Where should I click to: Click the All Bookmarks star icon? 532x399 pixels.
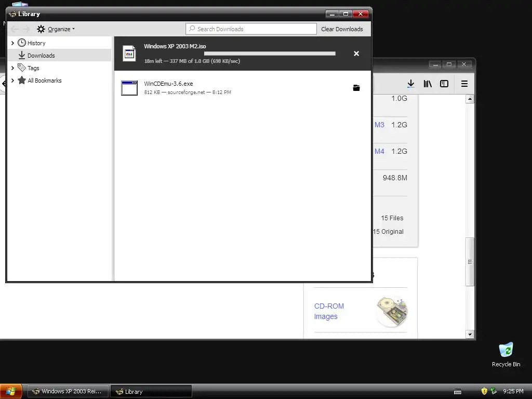pos(22,80)
